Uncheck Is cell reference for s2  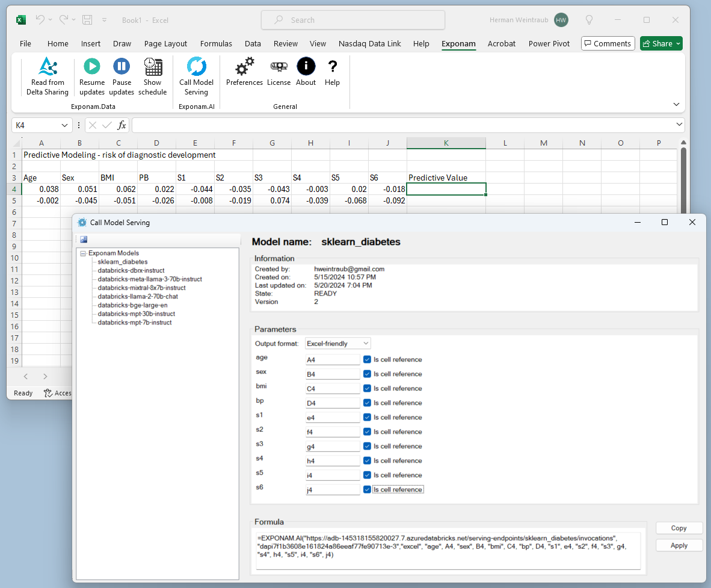point(368,432)
